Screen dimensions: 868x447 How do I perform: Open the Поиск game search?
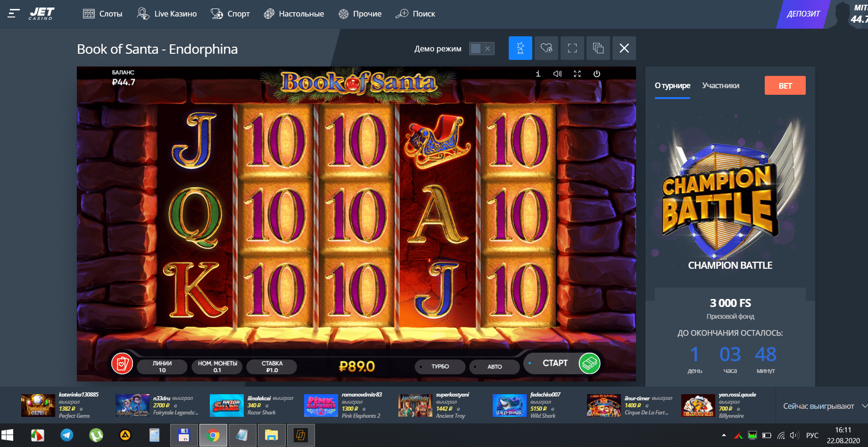[x=415, y=14]
